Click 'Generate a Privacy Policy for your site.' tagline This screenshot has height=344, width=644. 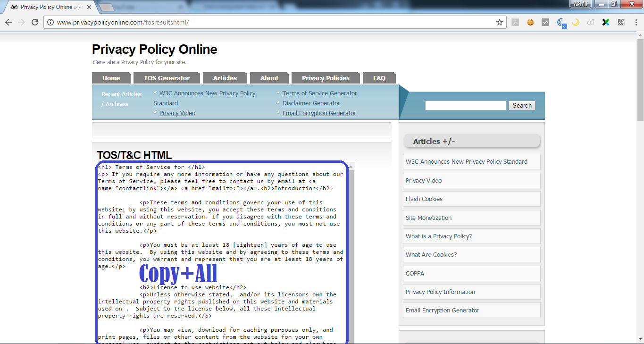pos(140,62)
